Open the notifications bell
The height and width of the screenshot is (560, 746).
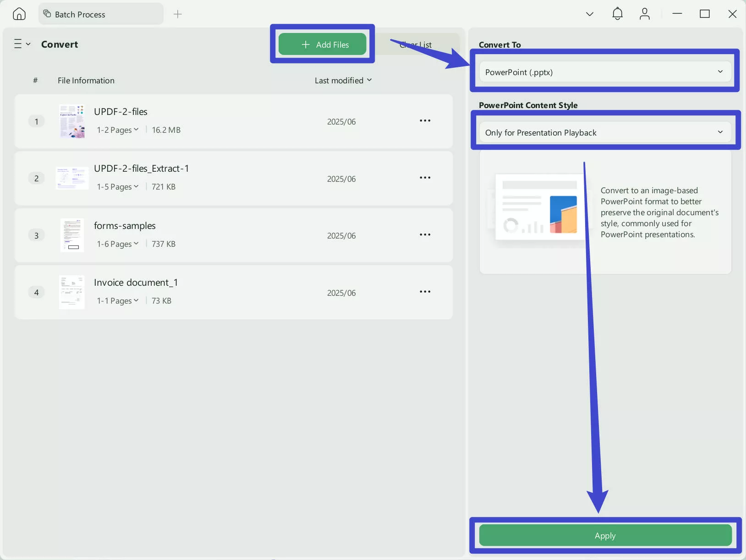point(617,14)
